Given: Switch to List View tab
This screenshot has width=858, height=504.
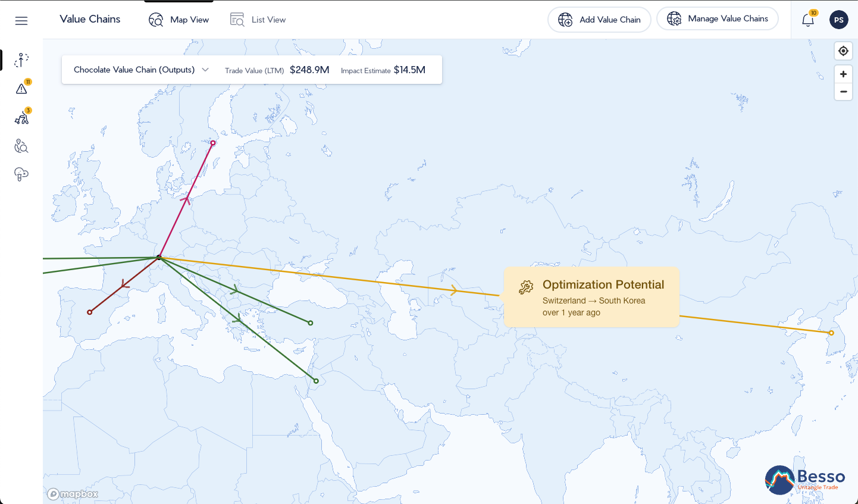Looking at the screenshot, I should [258, 20].
